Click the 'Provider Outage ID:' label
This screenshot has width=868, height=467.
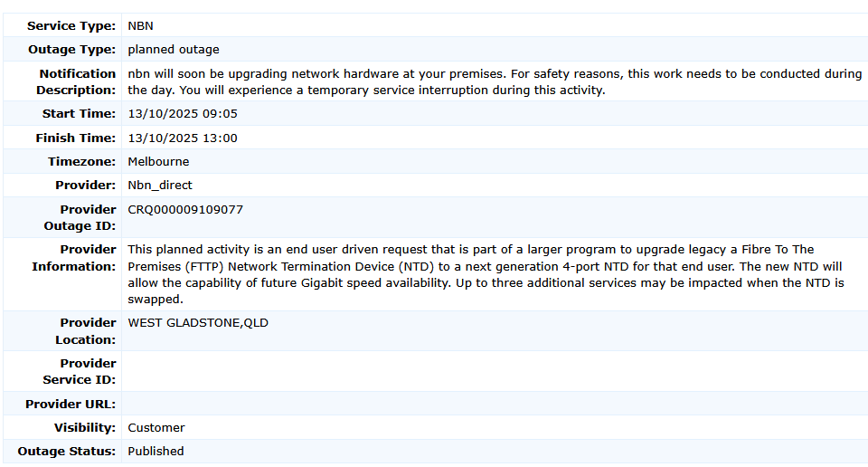click(80, 218)
